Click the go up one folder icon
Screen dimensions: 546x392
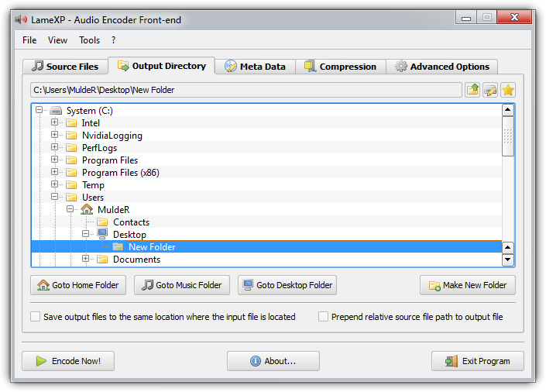tap(472, 90)
